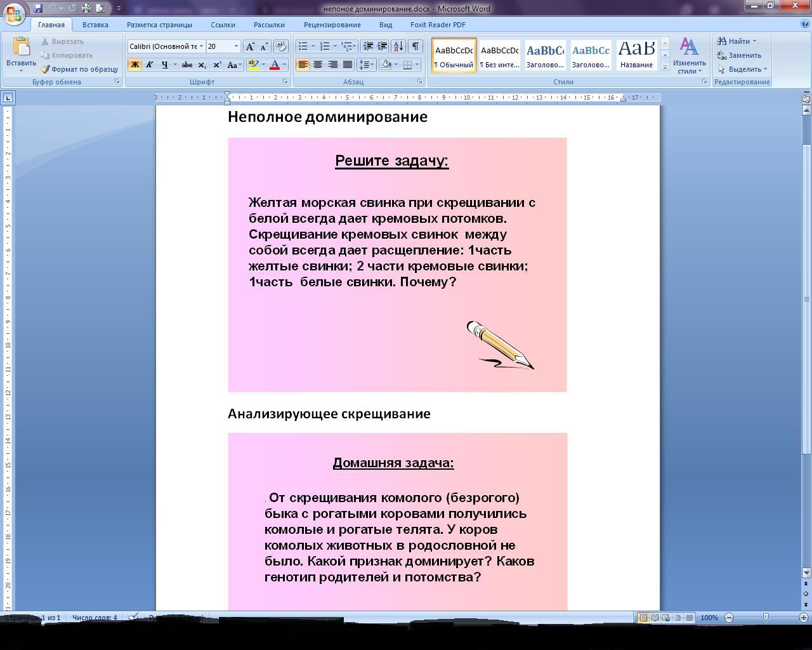
Task: Toggle Subscript formatting
Action: point(202,65)
